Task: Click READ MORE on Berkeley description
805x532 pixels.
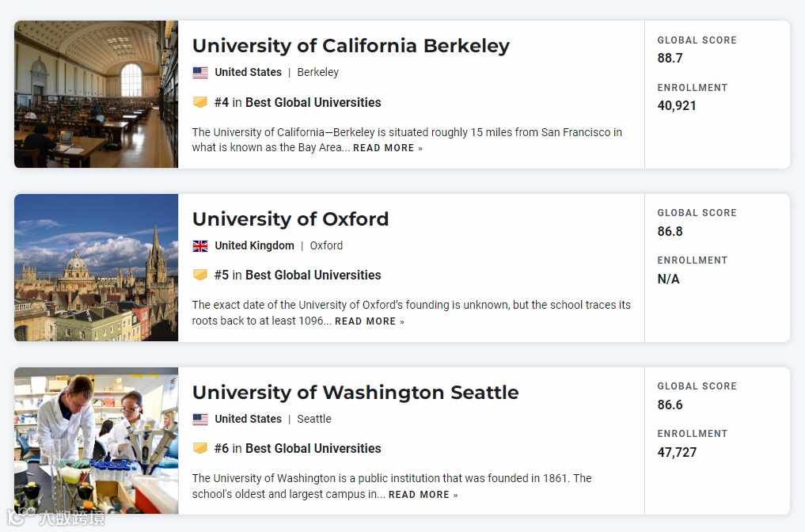Action: pyautogui.click(x=388, y=148)
